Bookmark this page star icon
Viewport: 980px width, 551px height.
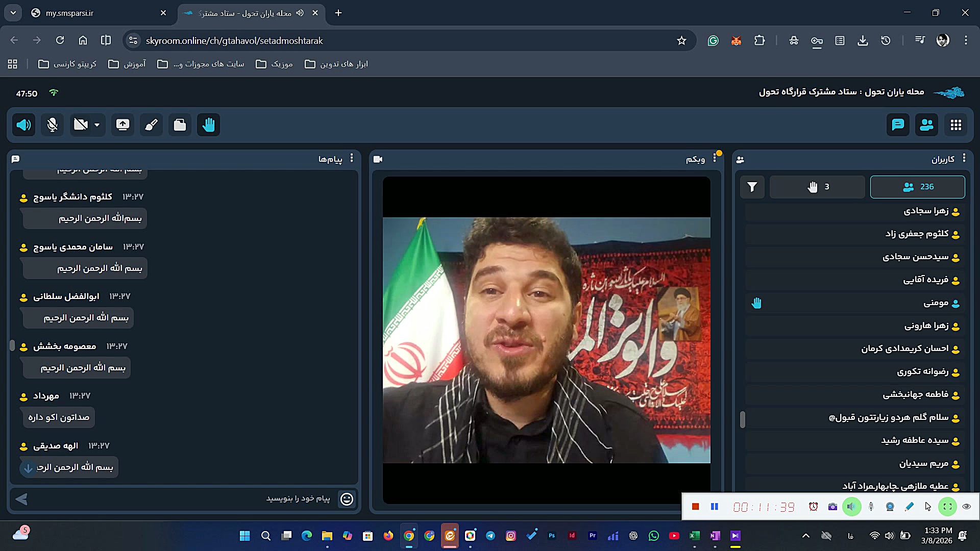pyautogui.click(x=681, y=41)
